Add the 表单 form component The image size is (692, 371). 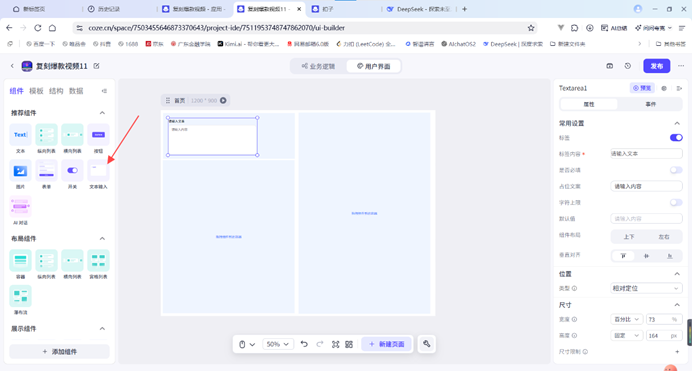coord(46,171)
